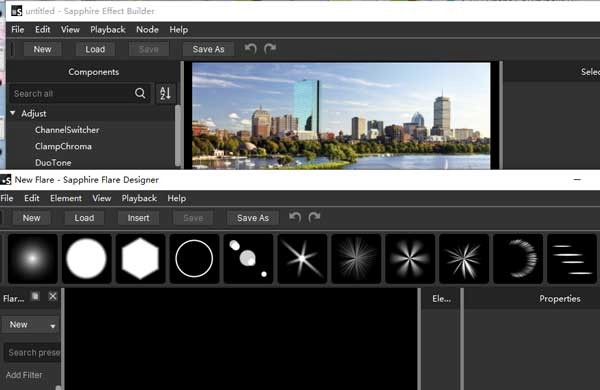
Task: Click New button in Flare Designer toolbar
Action: pos(31,218)
